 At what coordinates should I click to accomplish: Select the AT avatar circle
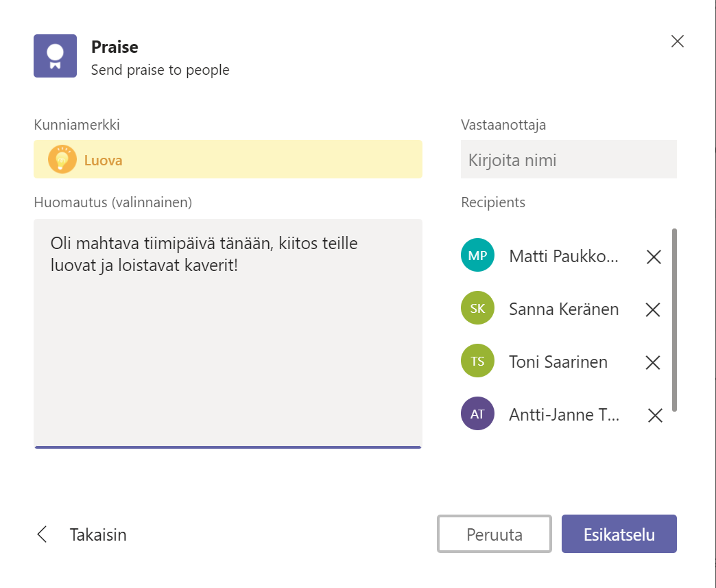477,414
